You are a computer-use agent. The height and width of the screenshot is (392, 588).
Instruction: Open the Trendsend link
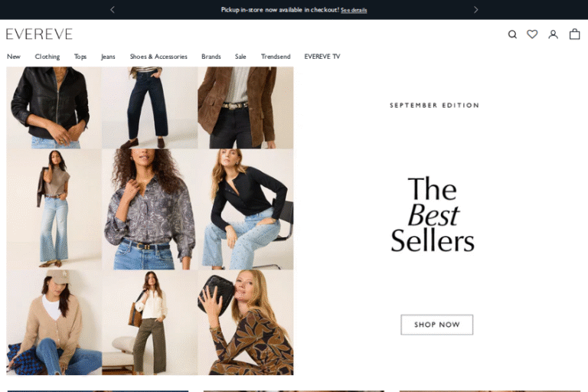pos(276,57)
